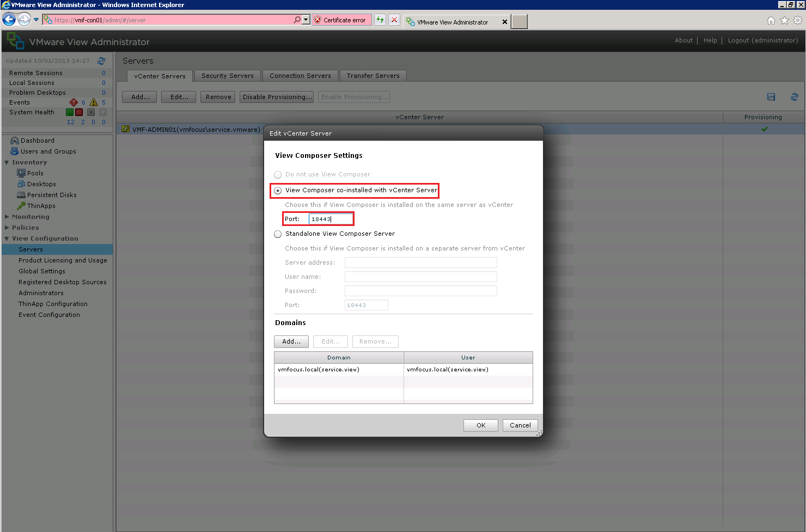This screenshot has width=806, height=532.
Task: Refresh the sidebar status updated panel
Action: [101, 61]
